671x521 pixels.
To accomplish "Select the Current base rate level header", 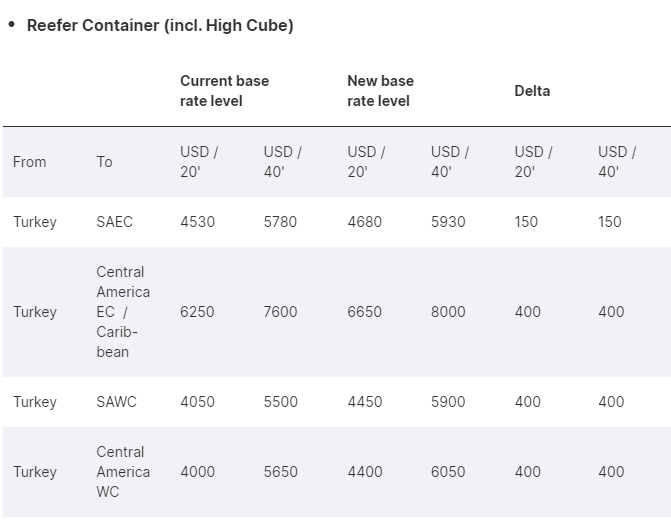I will (x=224, y=91).
